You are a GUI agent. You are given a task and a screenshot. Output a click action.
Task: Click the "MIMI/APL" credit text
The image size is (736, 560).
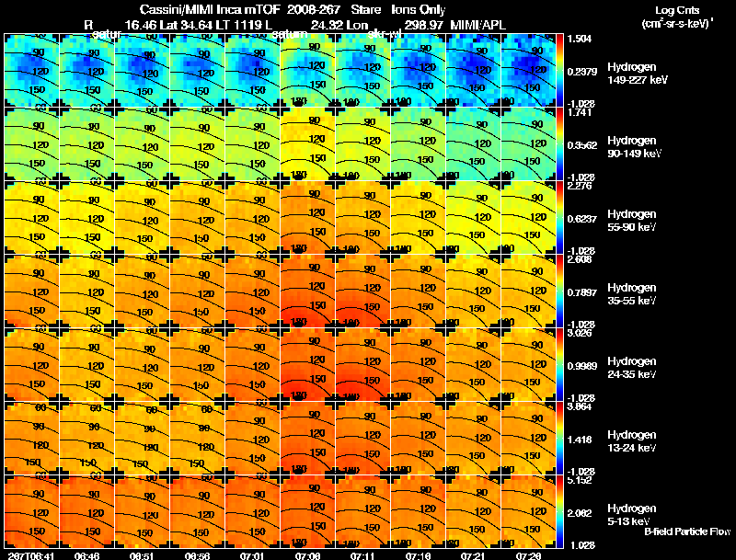coord(478,25)
